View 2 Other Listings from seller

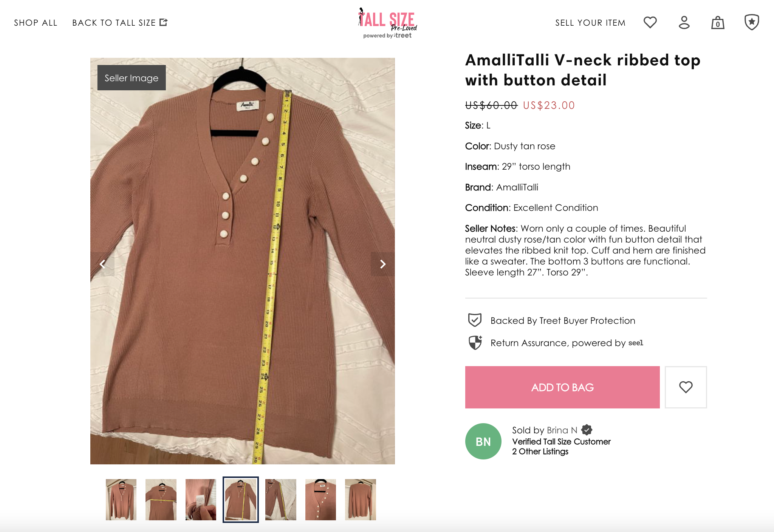click(540, 452)
